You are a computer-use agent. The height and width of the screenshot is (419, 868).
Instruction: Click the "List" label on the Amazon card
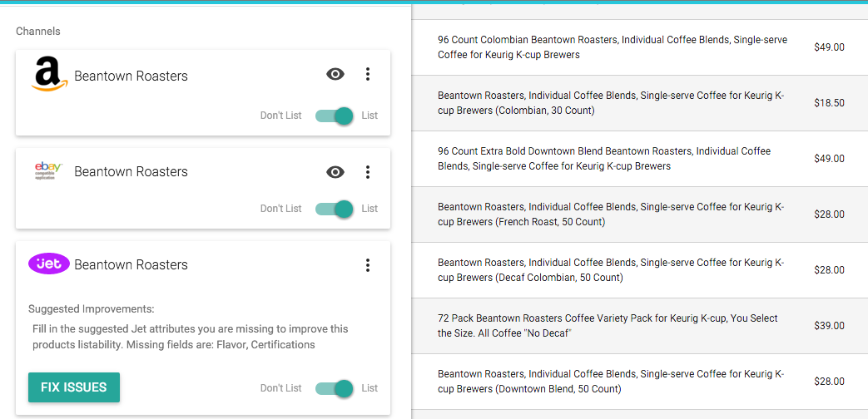click(370, 116)
